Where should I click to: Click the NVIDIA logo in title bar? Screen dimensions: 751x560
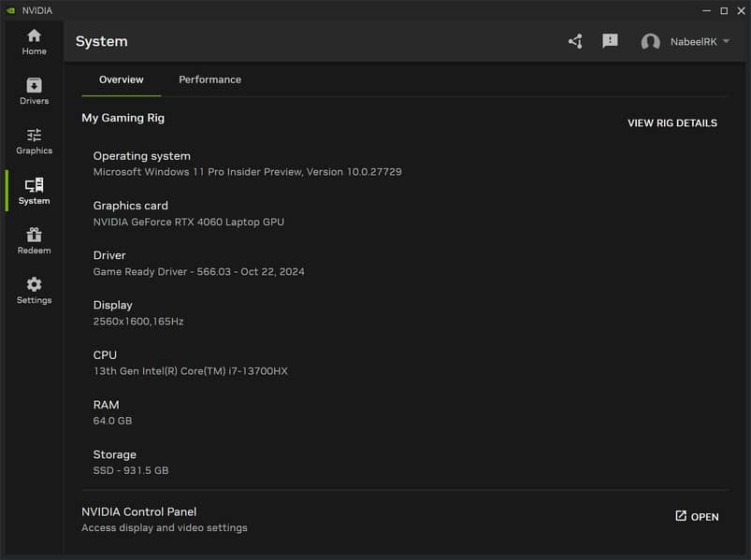tap(10, 10)
